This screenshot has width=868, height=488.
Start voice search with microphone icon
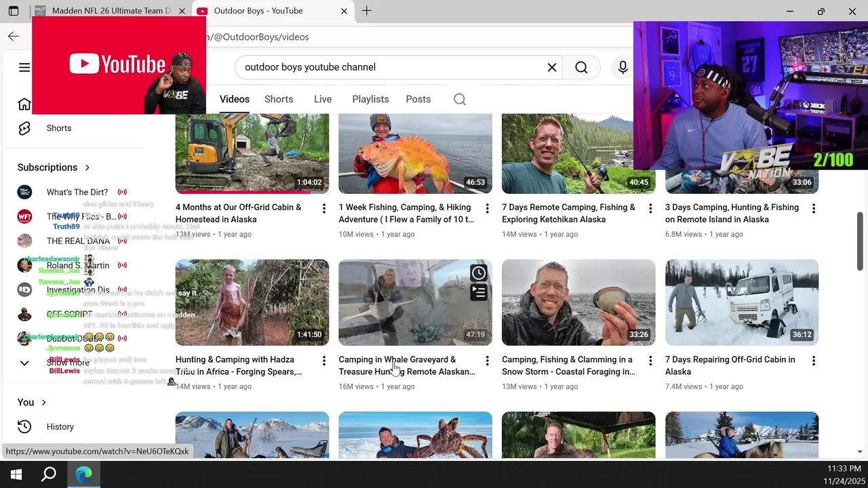[623, 67]
